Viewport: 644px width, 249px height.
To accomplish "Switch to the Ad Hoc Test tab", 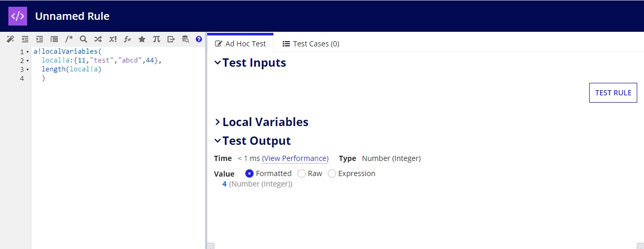I will (241, 44).
